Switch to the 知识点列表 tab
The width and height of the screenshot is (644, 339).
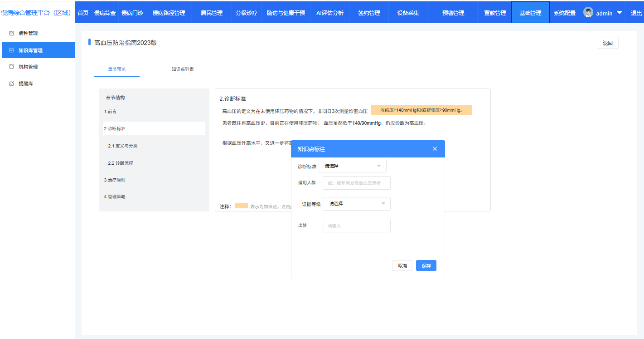pyautogui.click(x=183, y=69)
